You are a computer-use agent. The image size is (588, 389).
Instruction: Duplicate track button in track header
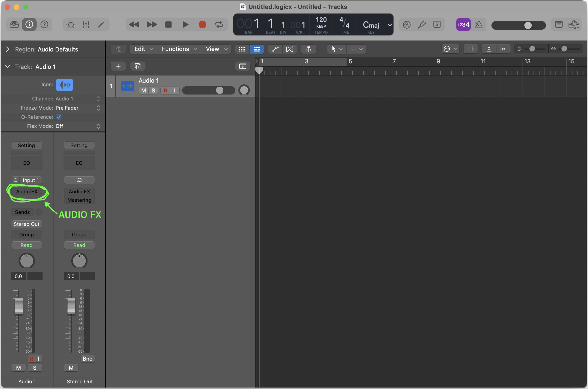[x=138, y=66]
